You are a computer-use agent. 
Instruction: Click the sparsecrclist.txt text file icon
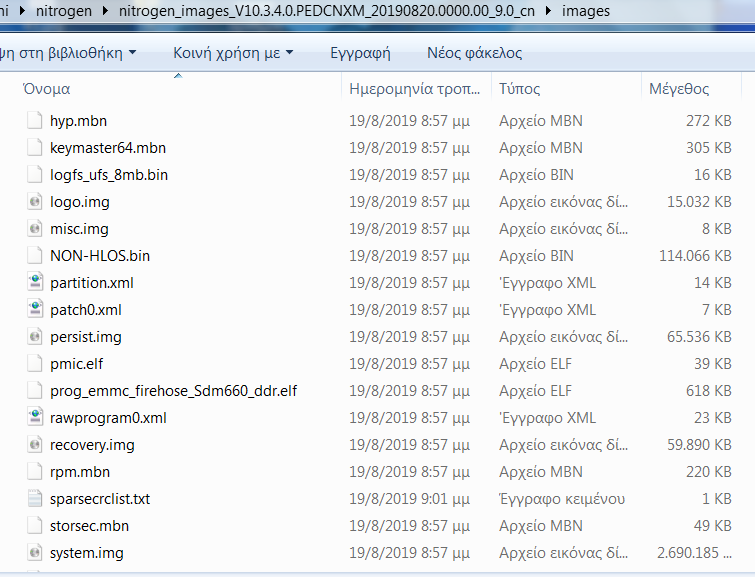click(36, 499)
